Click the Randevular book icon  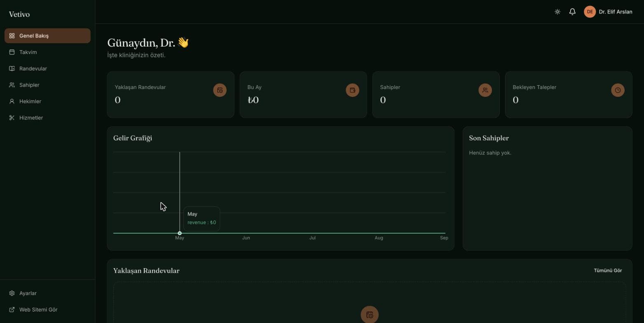pyautogui.click(x=12, y=69)
